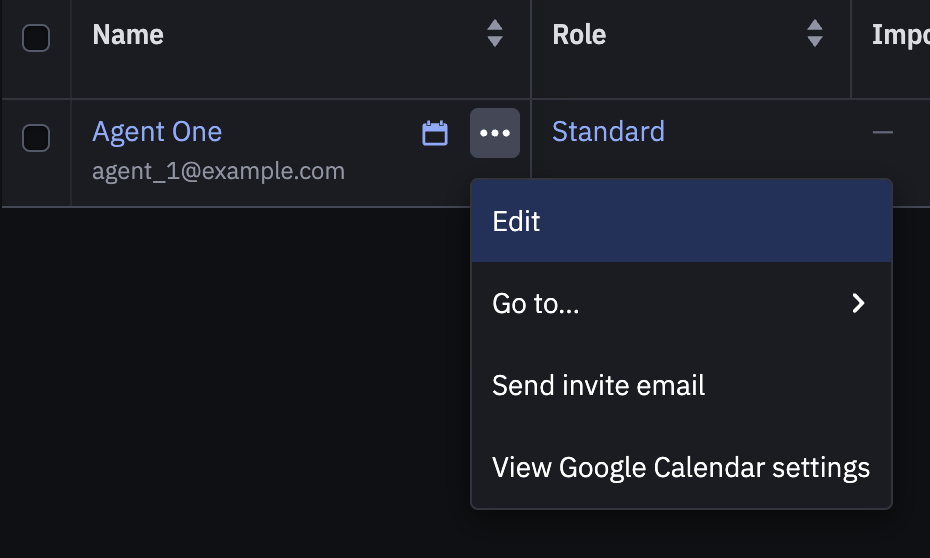This screenshot has height=558, width=930.
Task: Expand the Go to... submenu chevron arrow
Action: tap(858, 303)
